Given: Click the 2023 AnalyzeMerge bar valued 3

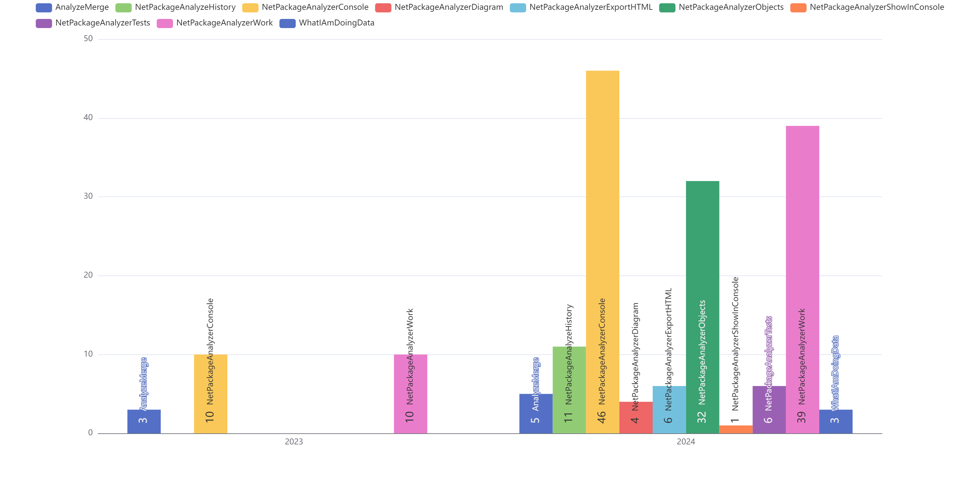Looking at the screenshot, I should point(144,421).
